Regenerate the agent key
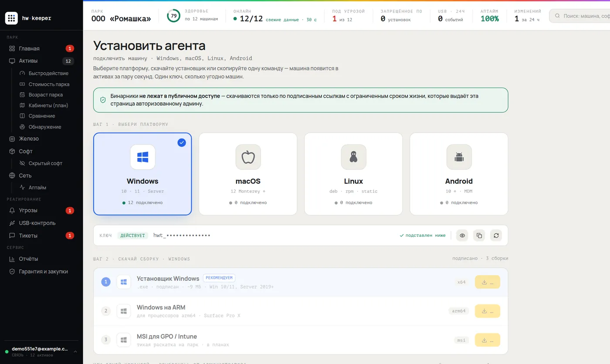Viewport: 610px width, 364px height. click(x=496, y=236)
